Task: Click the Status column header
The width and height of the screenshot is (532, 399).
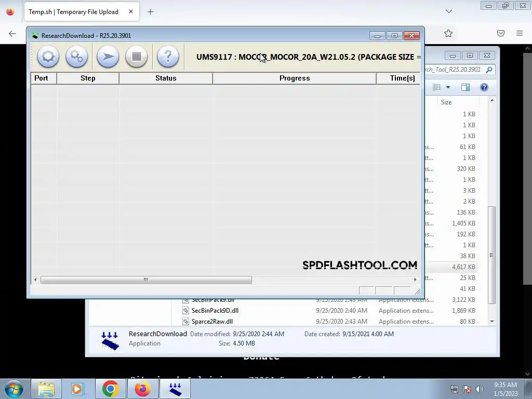Action: (x=166, y=78)
